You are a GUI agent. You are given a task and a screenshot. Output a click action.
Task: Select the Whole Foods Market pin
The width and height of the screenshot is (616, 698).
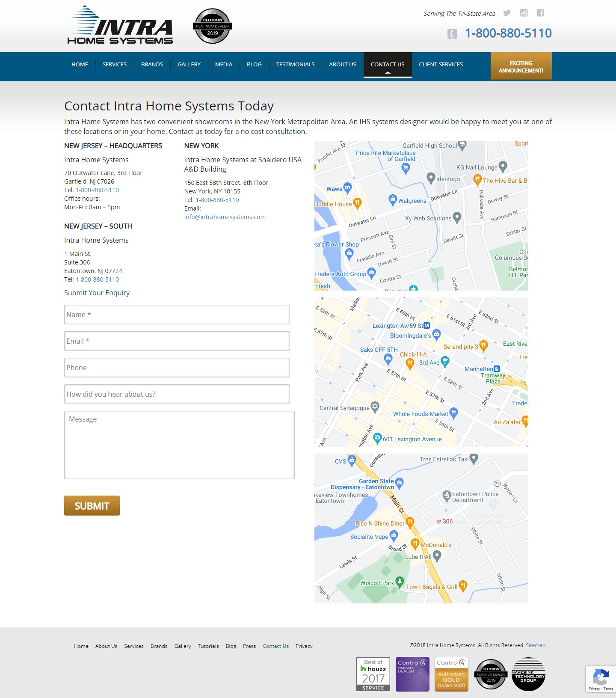453,413
